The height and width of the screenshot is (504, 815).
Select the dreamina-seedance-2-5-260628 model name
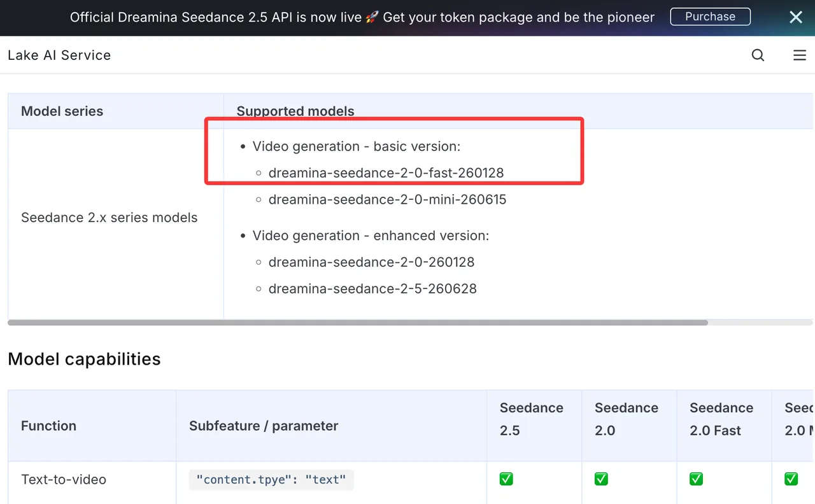pos(372,288)
